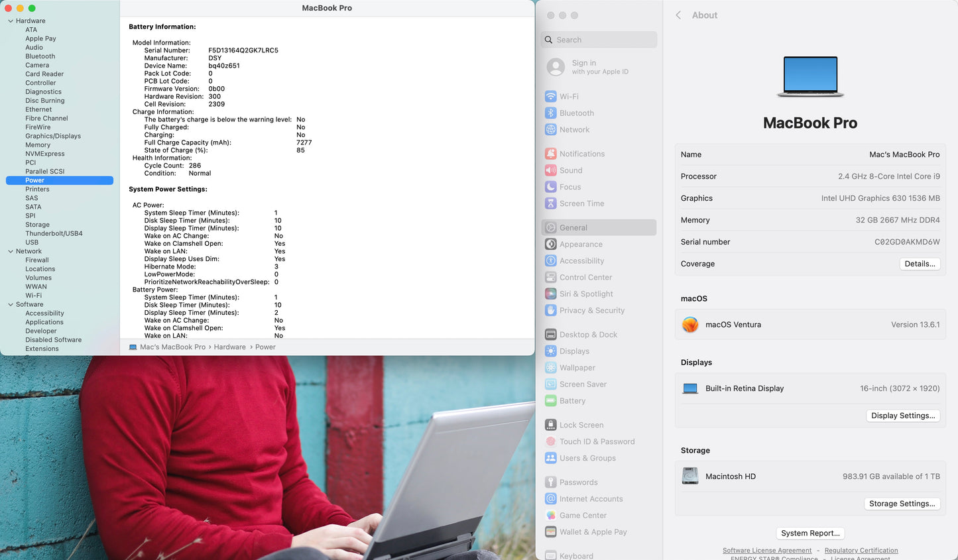
Task: Open Display Settings button
Action: point(902,416)
